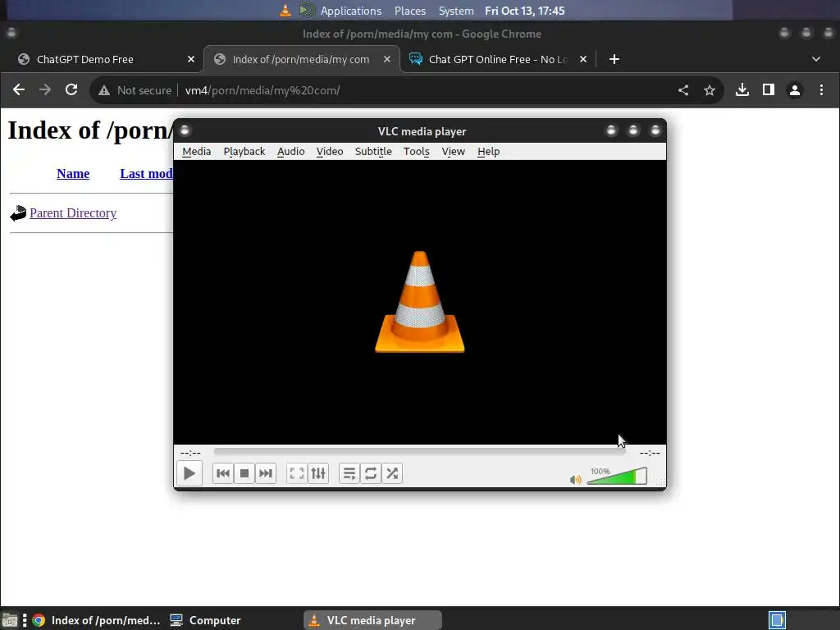The width and height of the screenshot is (840, 630).
Task: Open VLC window menu button
Action: (x=185, y=130)
